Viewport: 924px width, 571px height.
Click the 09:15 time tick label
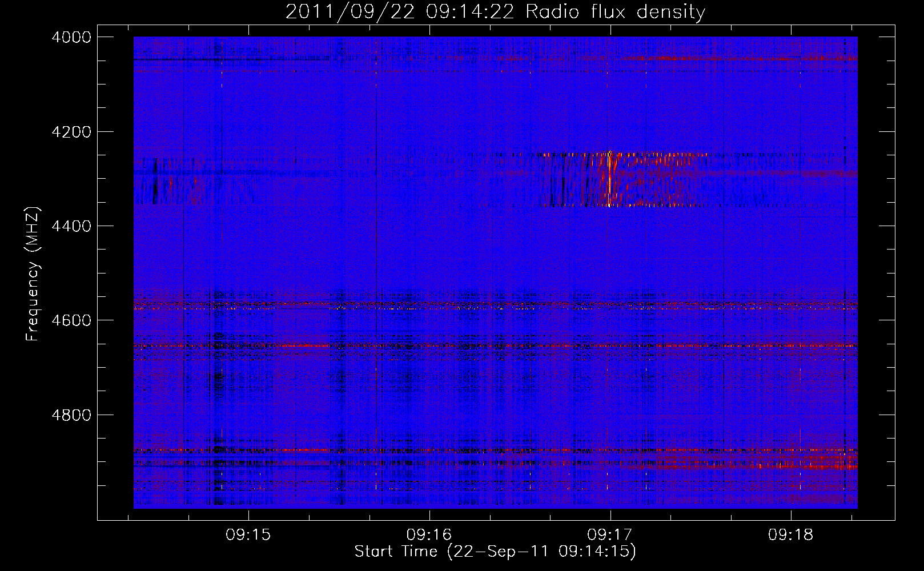coord(248,535)
